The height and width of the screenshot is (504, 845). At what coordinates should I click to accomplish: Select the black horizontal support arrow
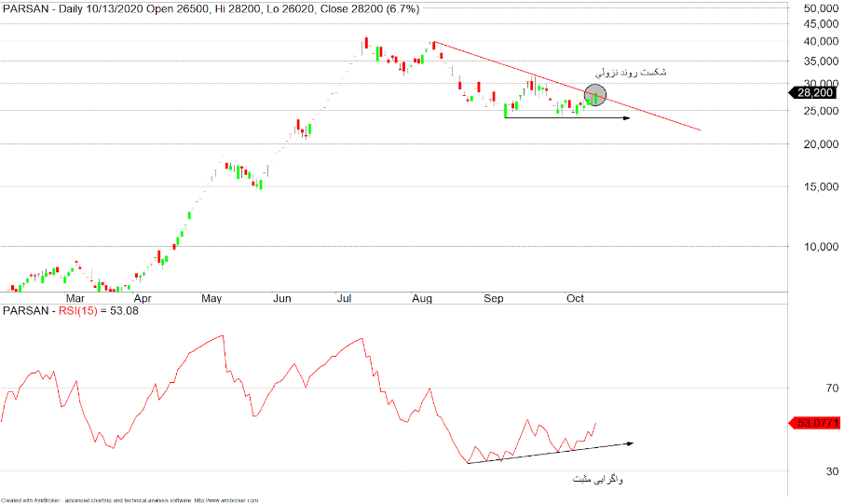tap(566, 118)
